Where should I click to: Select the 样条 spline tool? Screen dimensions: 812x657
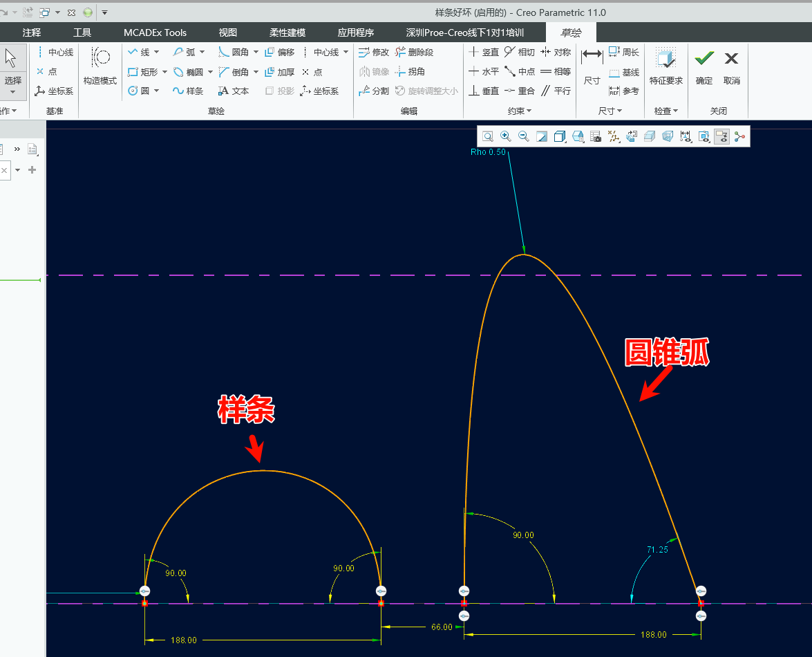(x=188, y=91)
